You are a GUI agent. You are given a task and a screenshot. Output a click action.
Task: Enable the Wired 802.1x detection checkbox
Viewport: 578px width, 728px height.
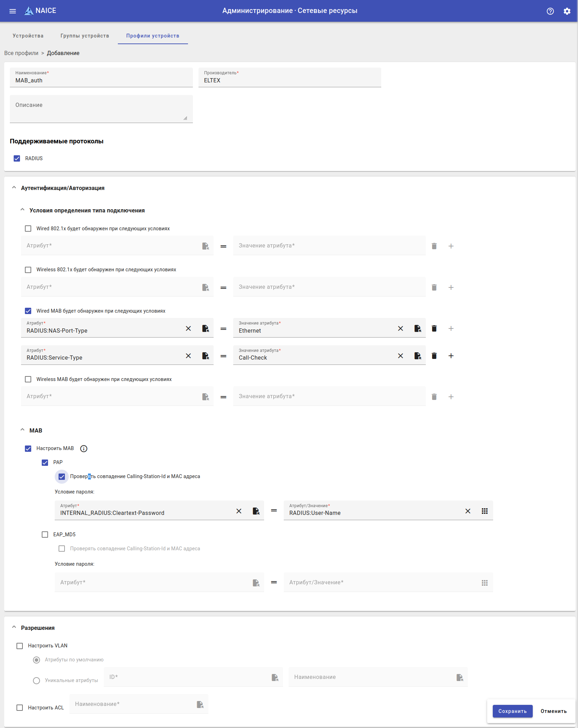[28, 229]
